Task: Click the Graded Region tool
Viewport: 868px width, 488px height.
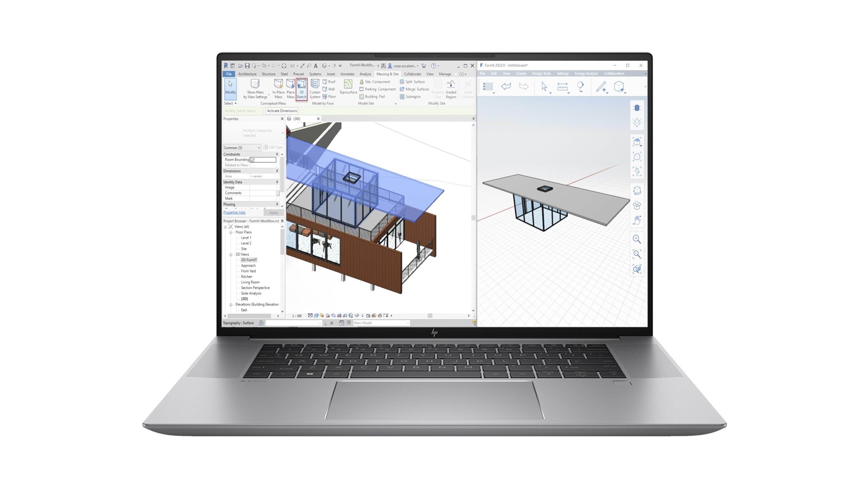Action: tap(451, 89)
